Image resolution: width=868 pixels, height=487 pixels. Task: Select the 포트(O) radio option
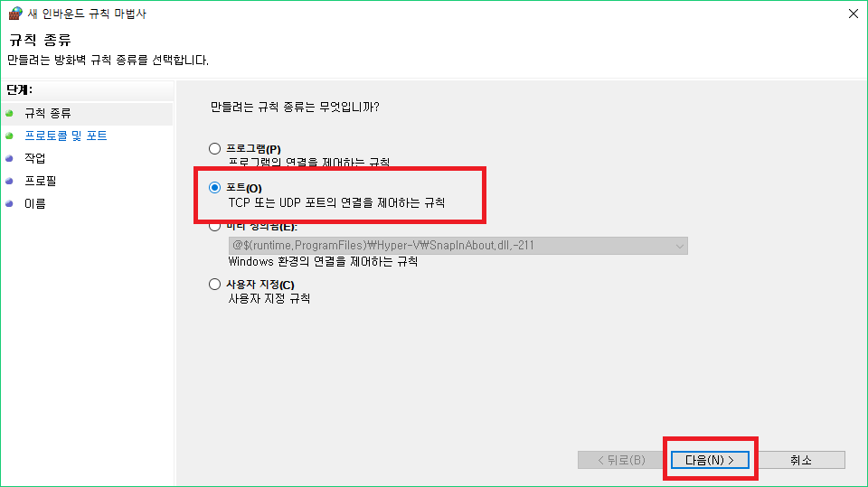215,188
